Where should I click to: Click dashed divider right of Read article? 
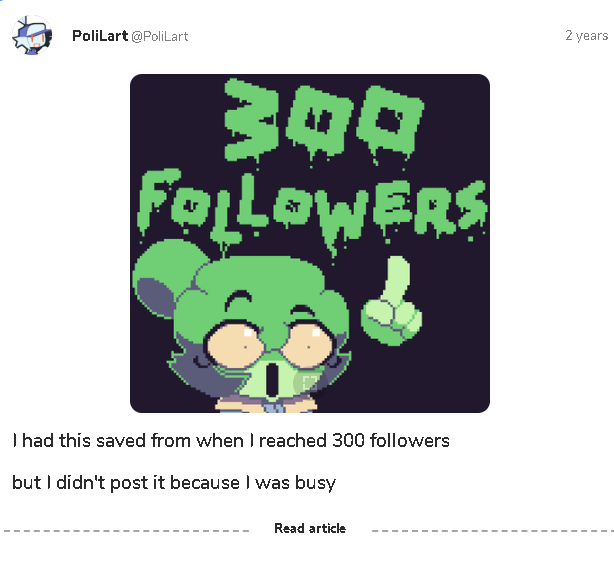tap(488, 529)
